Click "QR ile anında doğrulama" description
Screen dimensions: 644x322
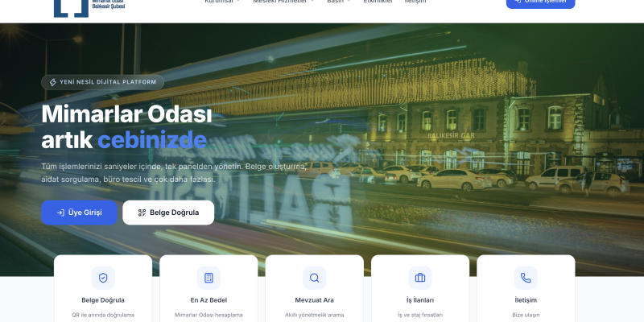[103, 315]
